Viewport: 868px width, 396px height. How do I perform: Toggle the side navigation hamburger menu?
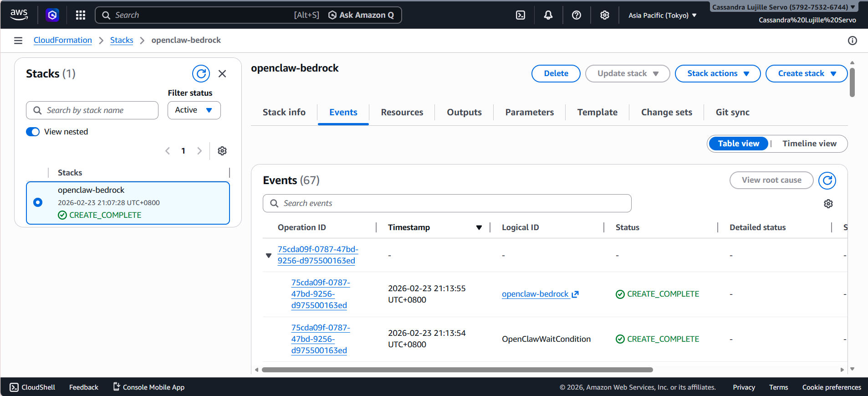click(x=18, y=41)
